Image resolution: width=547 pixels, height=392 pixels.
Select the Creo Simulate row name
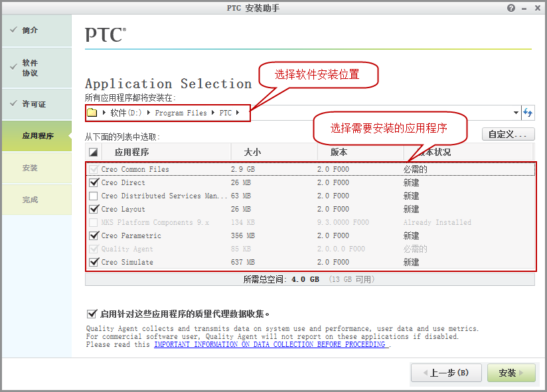coord(127,262)
